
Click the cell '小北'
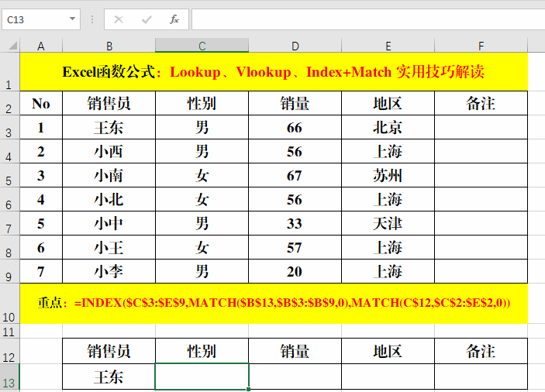[x=109, y=199]
